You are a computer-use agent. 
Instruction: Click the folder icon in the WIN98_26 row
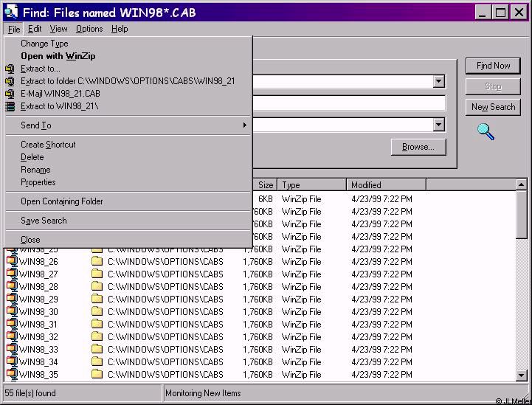[97, 261]
